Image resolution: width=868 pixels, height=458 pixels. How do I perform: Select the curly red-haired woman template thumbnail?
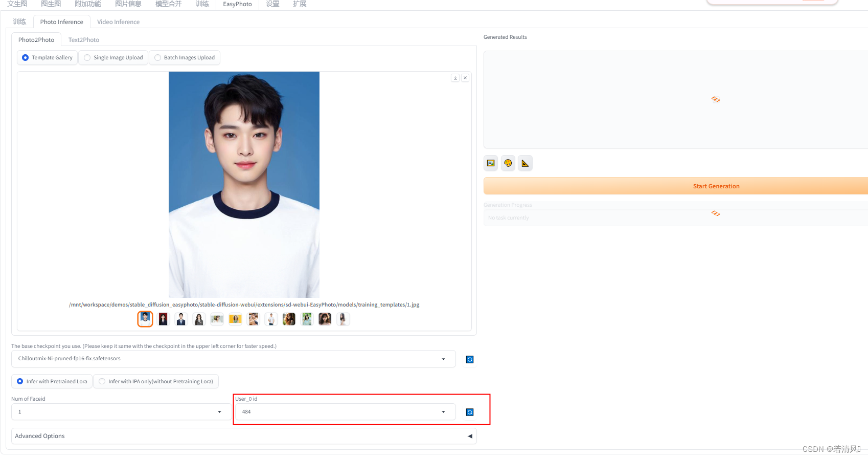(x=289, y=319)
